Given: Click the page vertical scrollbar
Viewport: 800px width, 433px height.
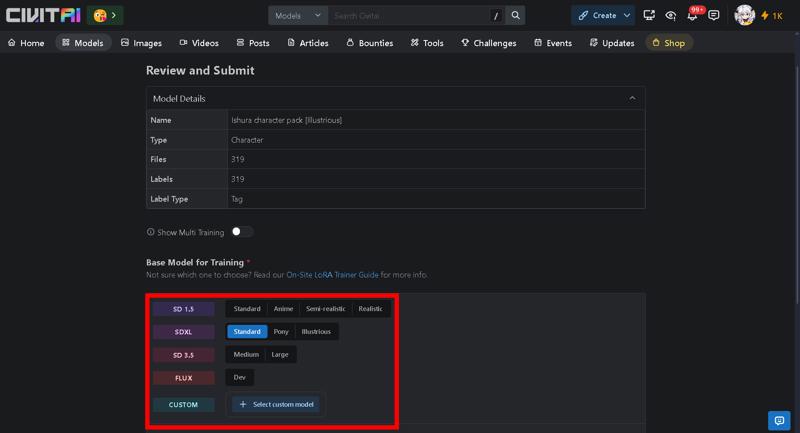Looking at the screenshot, I should pyautogui.click(x=797, y=184).
